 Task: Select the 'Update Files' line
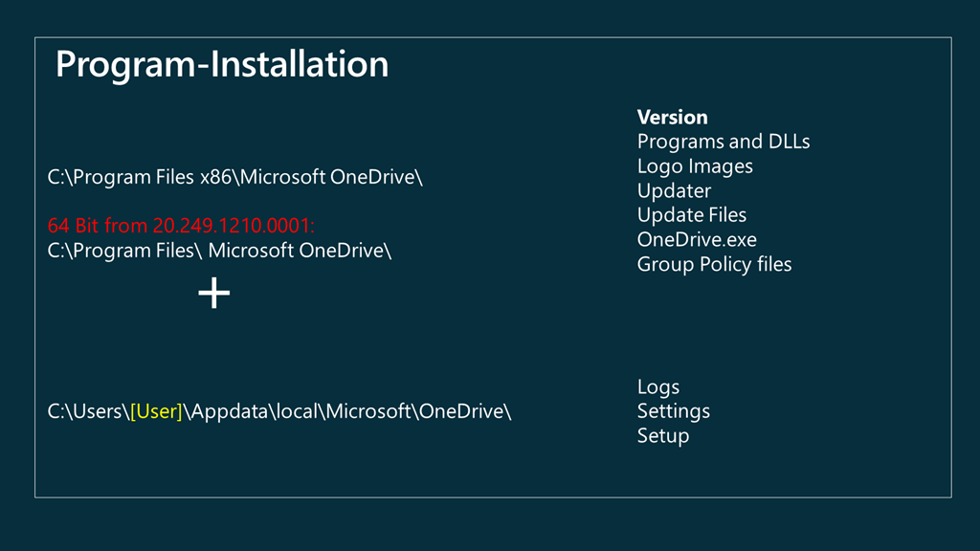click(x=691, y=215)
